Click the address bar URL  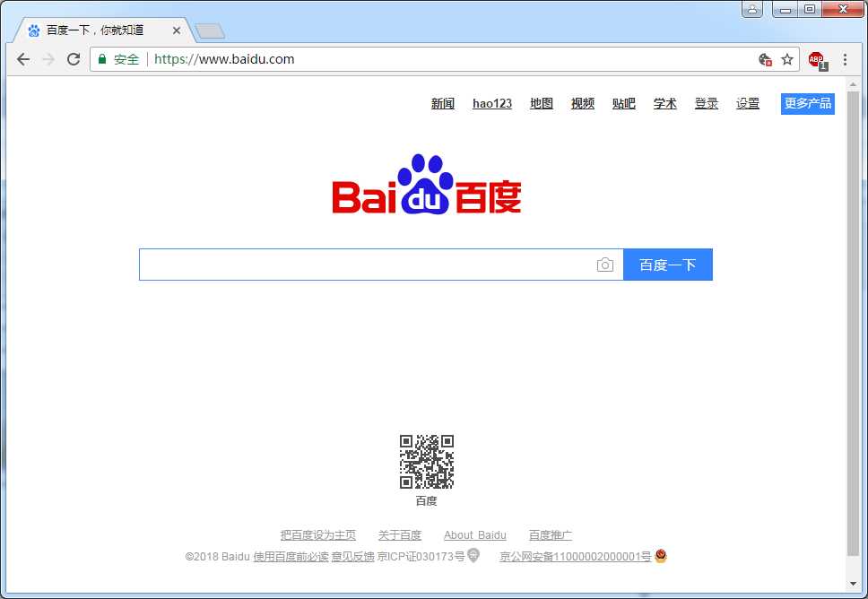(224, 59)
